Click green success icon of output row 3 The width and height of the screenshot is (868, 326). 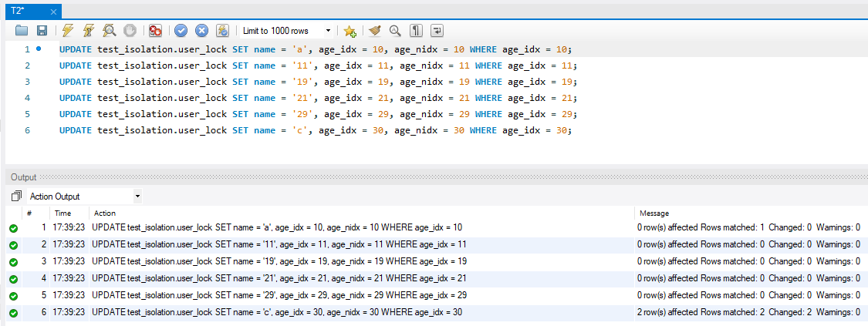(x=13, y=261)
